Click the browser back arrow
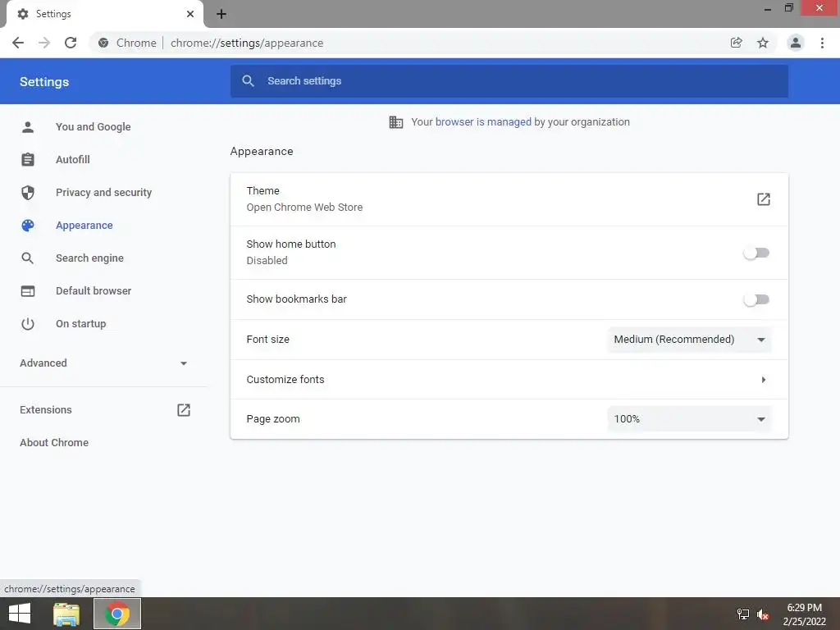 click(x=18, y=43)
